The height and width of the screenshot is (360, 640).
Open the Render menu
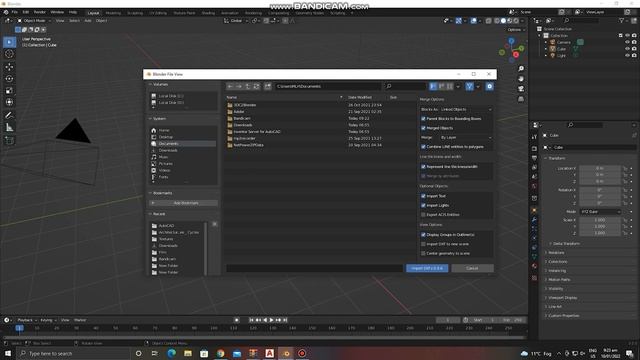pyautogui.click(x=40, y=12)
